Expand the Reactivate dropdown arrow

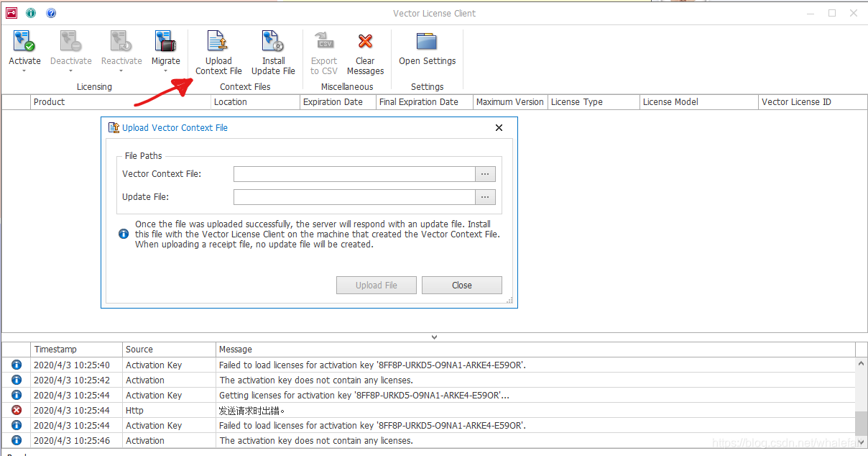121,71
